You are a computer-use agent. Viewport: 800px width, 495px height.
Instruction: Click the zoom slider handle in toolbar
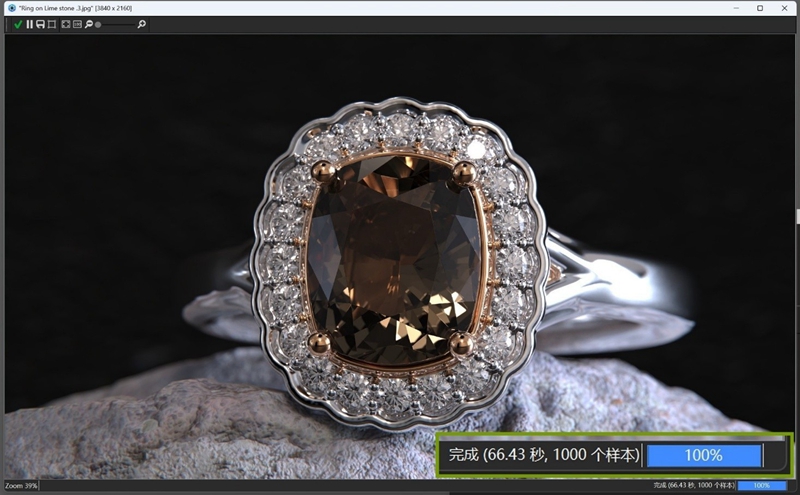tap(98, 24)
